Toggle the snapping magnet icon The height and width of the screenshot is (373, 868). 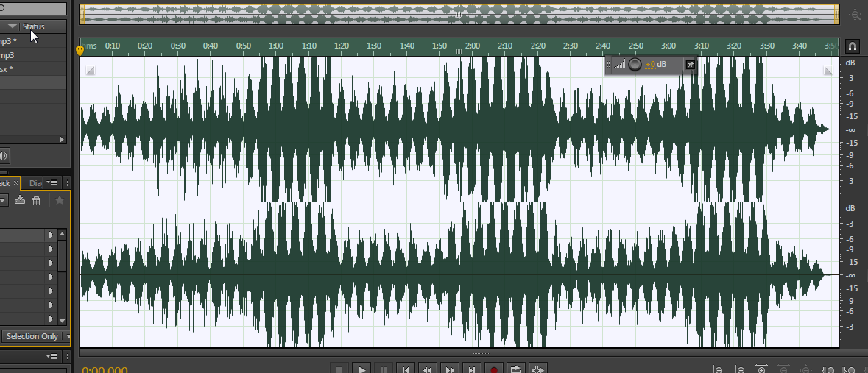coord(853,46)
